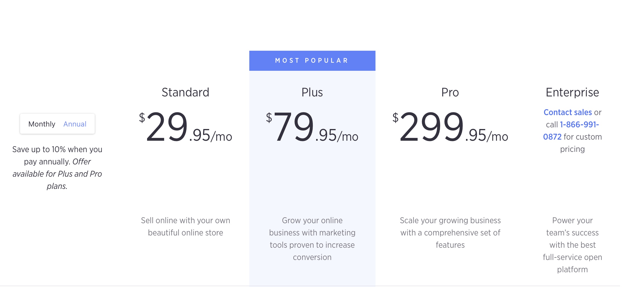
Task: Select the Standard plan heading
Action: pyautogui.click(x=185, y=92)
